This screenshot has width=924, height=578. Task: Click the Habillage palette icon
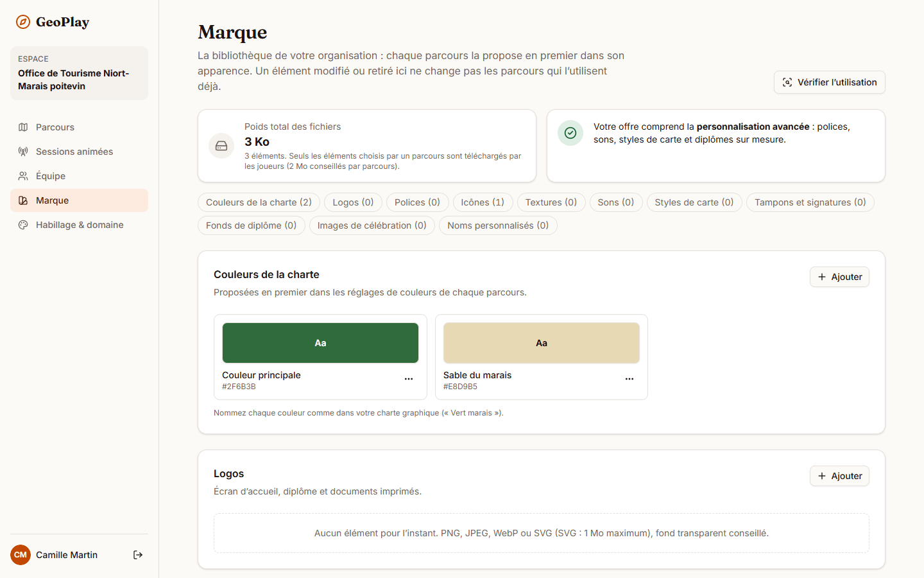click(x=23, y=225)
